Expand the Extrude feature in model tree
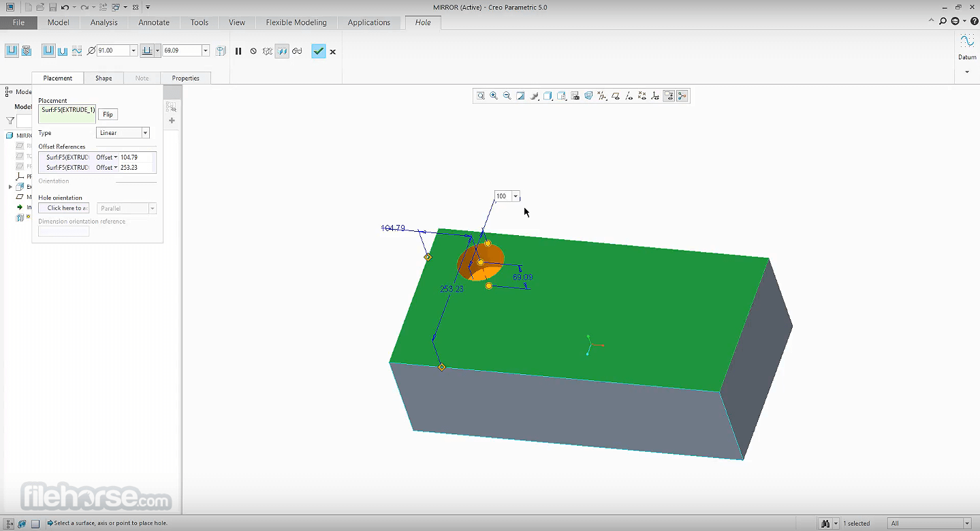Screen dimensions: 980x531 click(x=10, y=187)
